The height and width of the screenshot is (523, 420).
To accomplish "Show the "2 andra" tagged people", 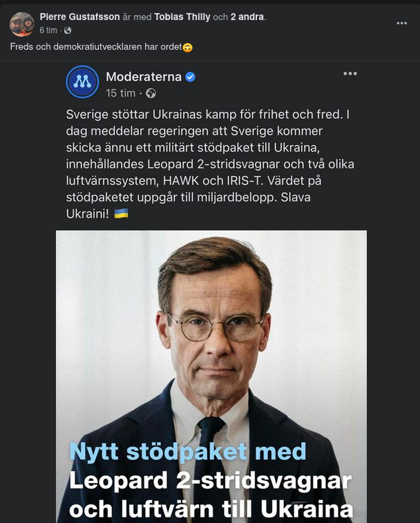I will [x=247, y=17].
